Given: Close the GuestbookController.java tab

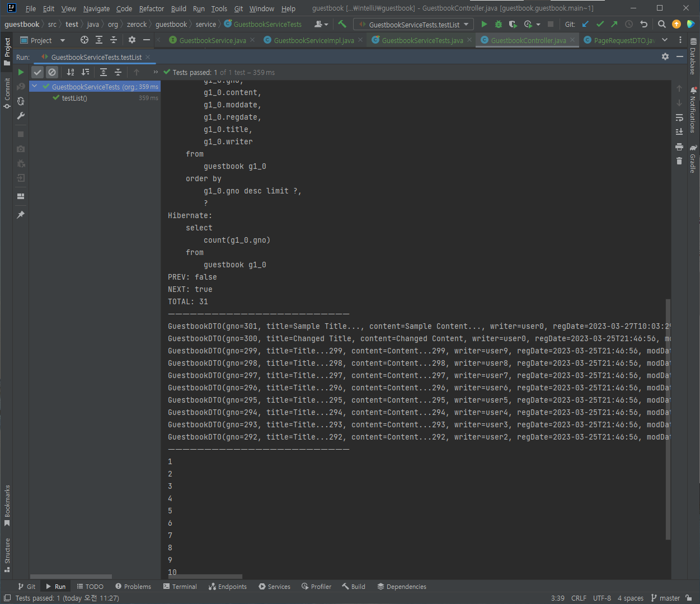Looking at the screenshot, I should coord(572,40).
